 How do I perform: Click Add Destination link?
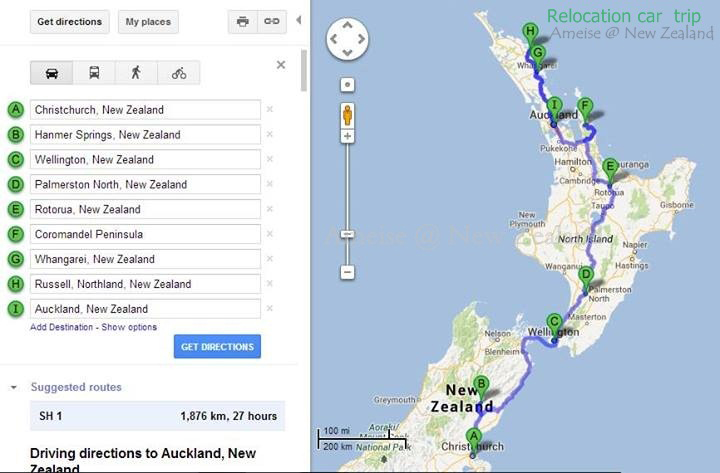tap(62, 327)
